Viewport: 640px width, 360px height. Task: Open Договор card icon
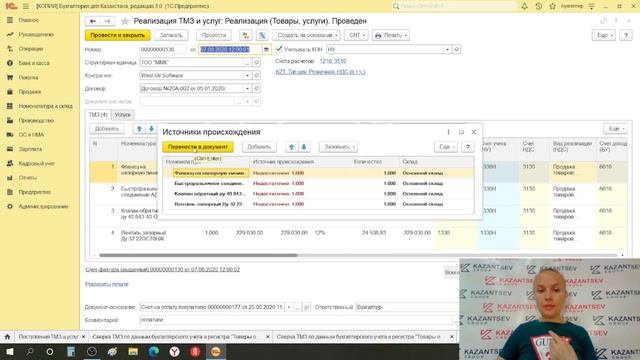pos(256,89)
